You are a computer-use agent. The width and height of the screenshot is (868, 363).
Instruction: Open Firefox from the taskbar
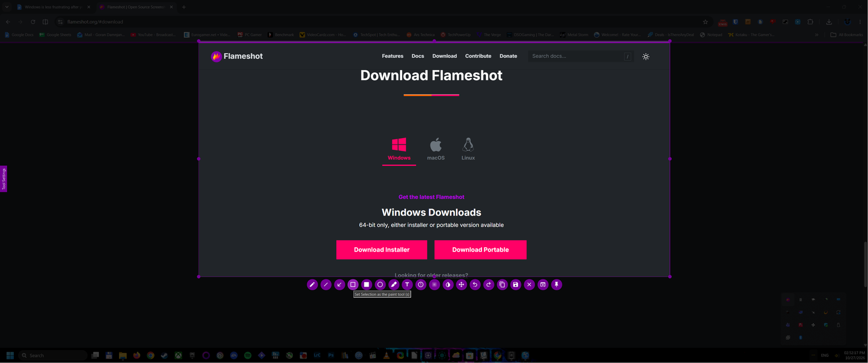pos(137,355)
